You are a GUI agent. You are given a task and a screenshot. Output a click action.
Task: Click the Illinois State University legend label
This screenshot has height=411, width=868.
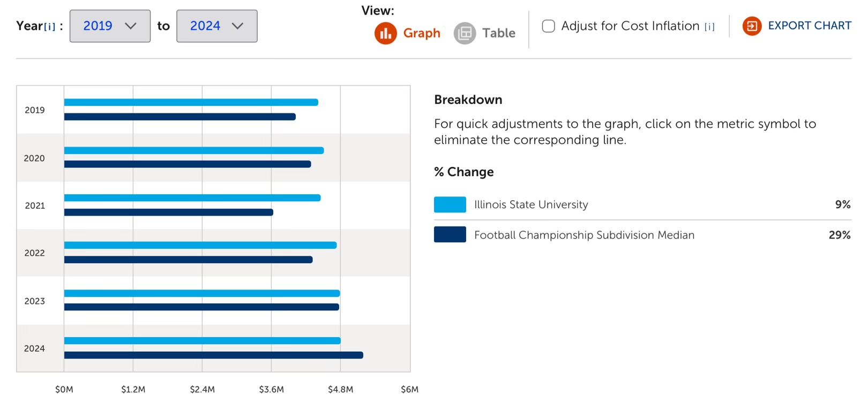(x=531, y=204)
